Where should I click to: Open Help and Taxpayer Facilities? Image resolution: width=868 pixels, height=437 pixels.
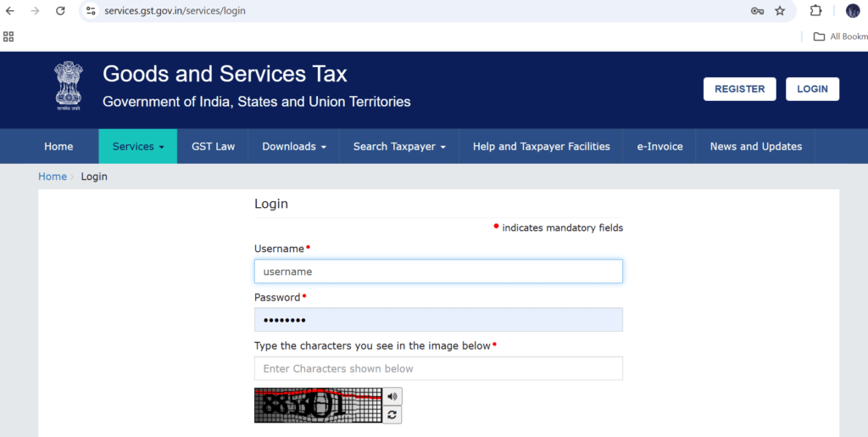coord(542,146)
